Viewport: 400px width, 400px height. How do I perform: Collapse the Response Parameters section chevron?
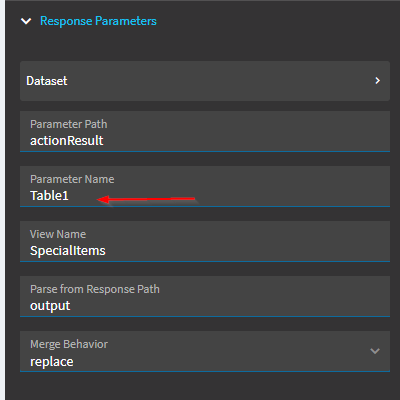(26, 21)
